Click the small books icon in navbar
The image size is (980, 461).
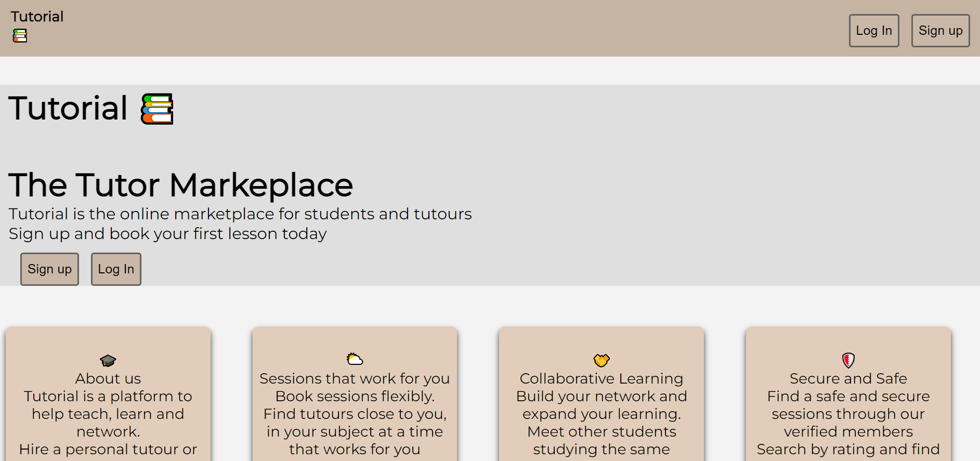[x=20, y=35]
